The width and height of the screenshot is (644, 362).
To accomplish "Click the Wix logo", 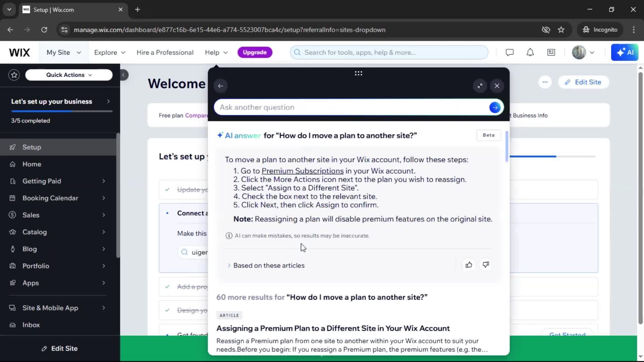I will [x=19, y=53].
